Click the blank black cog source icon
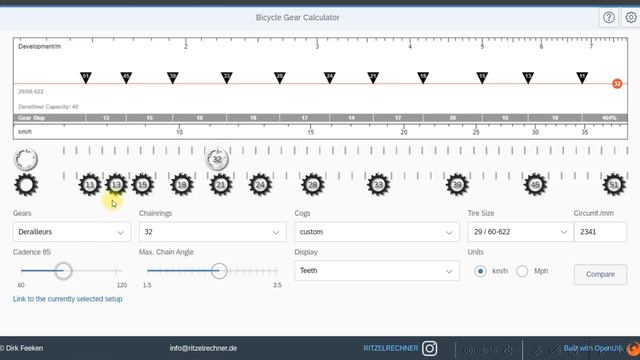Screen dimensions: 640x360 coord(26,185)
